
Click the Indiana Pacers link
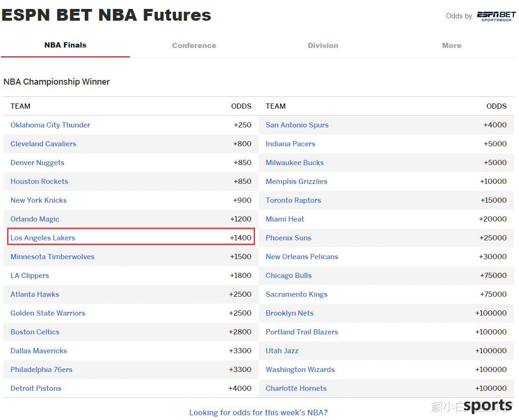[x=291, y=144]
